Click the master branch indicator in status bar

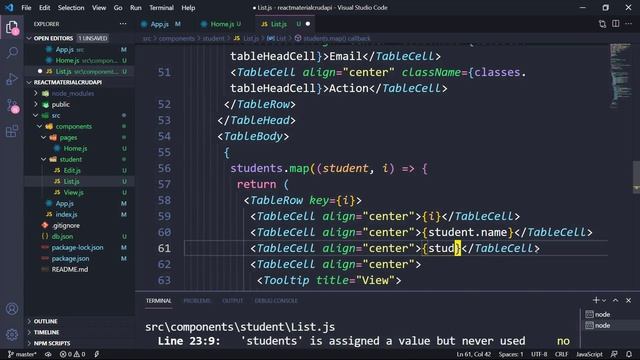(x=22, y=354)
